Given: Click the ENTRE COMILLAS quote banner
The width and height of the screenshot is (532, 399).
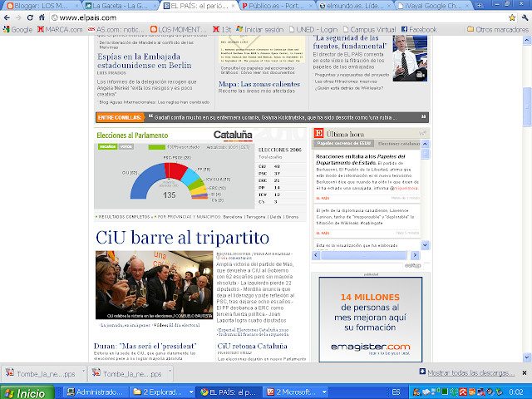Looking at the screenshot, I should pos(262,117).
